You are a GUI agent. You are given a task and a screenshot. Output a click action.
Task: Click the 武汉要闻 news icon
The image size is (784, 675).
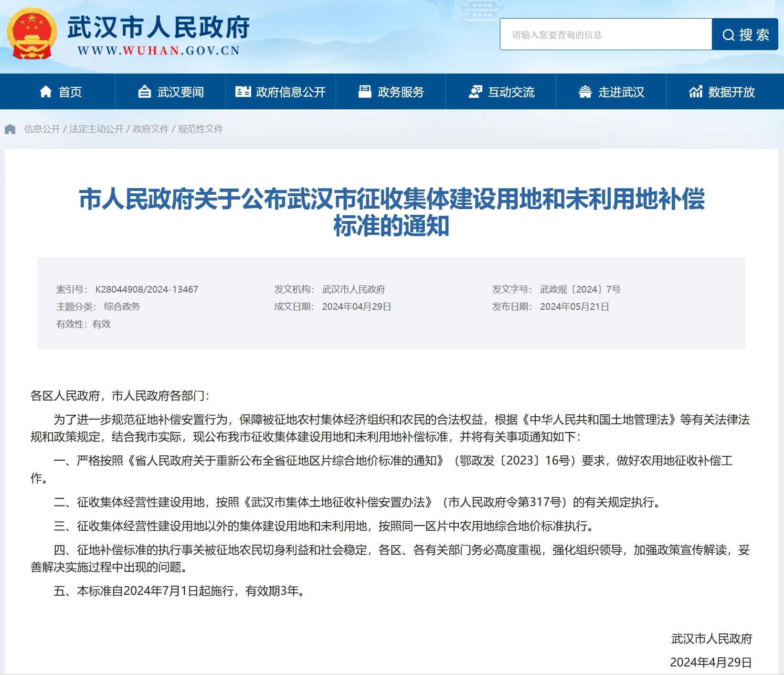(x=145, y=92)
